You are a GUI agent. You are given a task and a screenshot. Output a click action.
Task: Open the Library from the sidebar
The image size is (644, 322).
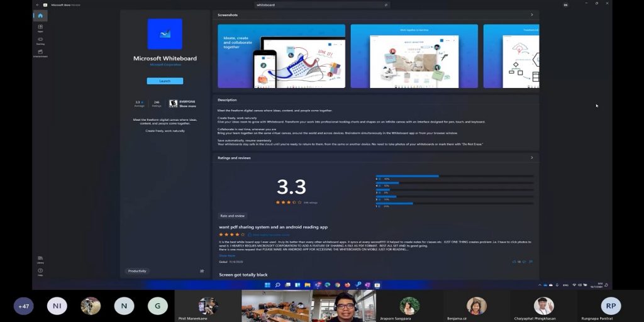coord(40,259)
